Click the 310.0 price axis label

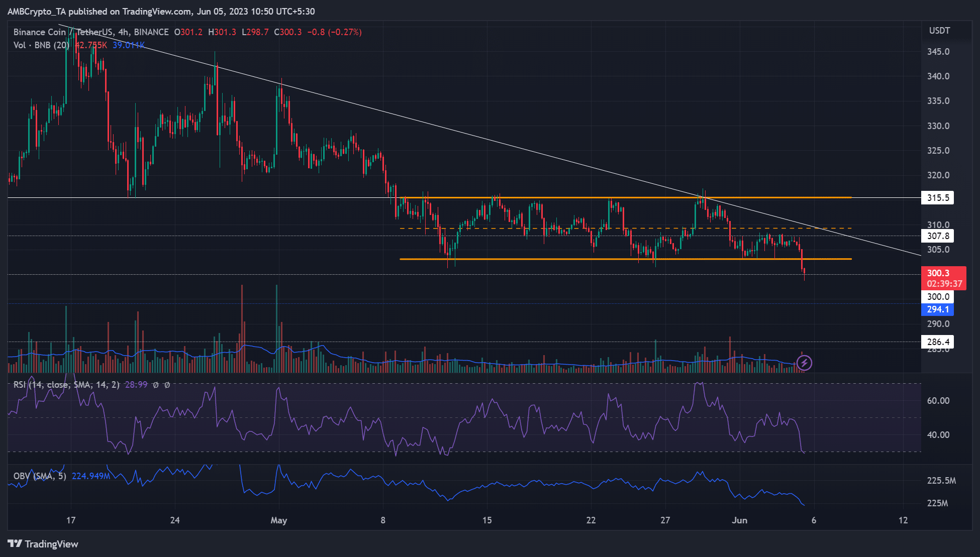[938, 225]
